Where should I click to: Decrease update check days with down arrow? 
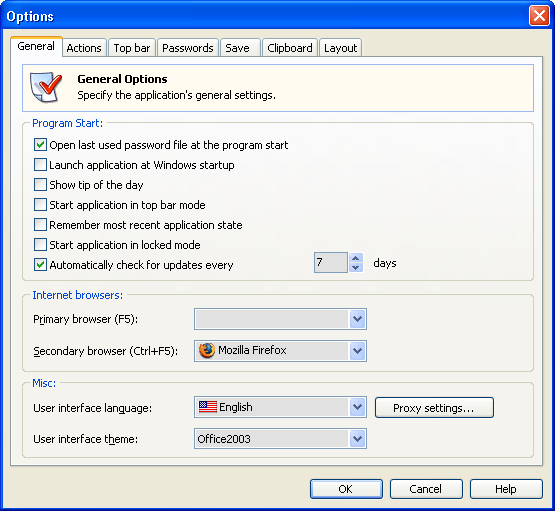(356, 267)
